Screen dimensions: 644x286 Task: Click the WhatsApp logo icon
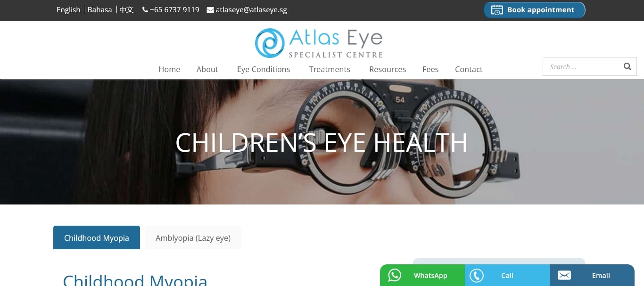395,275
